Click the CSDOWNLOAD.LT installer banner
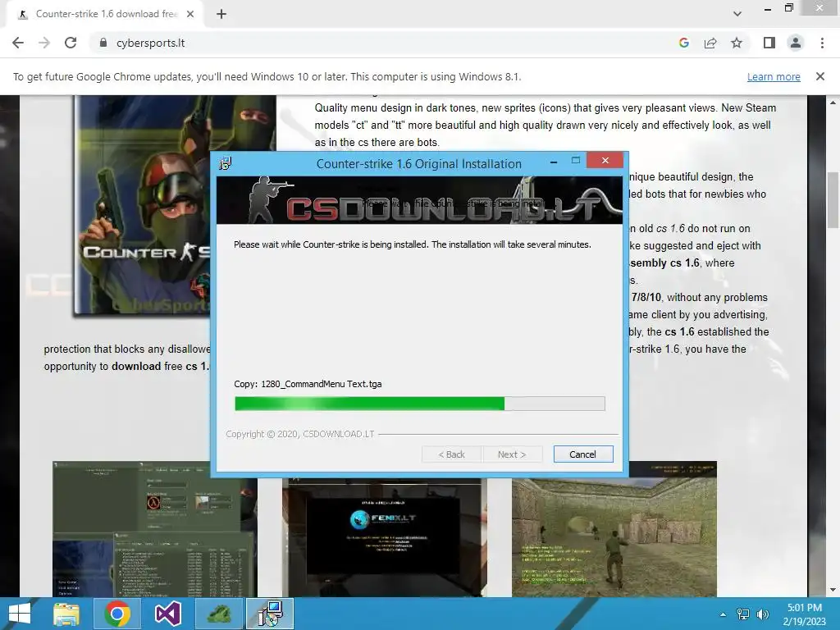 point(419,200)
